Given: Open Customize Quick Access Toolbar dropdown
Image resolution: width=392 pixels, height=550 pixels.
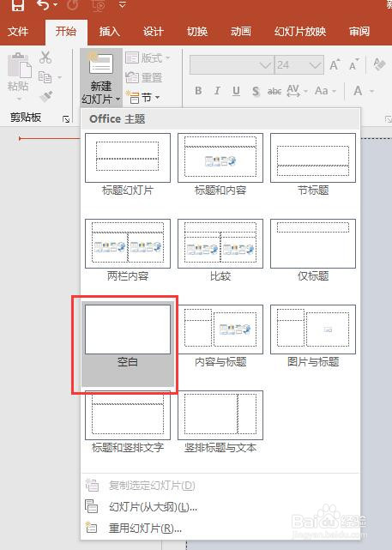Looking at the screenshot, I should click(123, 4).
